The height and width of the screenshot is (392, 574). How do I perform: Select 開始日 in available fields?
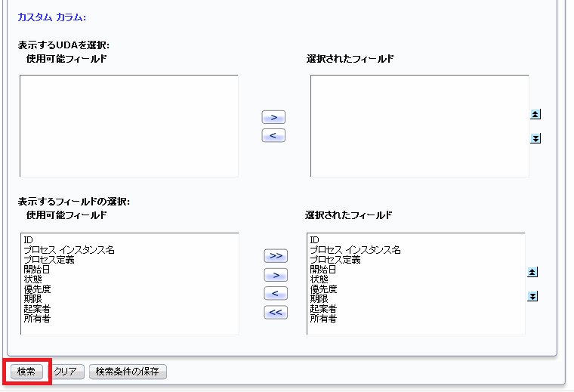coord(36,270)
